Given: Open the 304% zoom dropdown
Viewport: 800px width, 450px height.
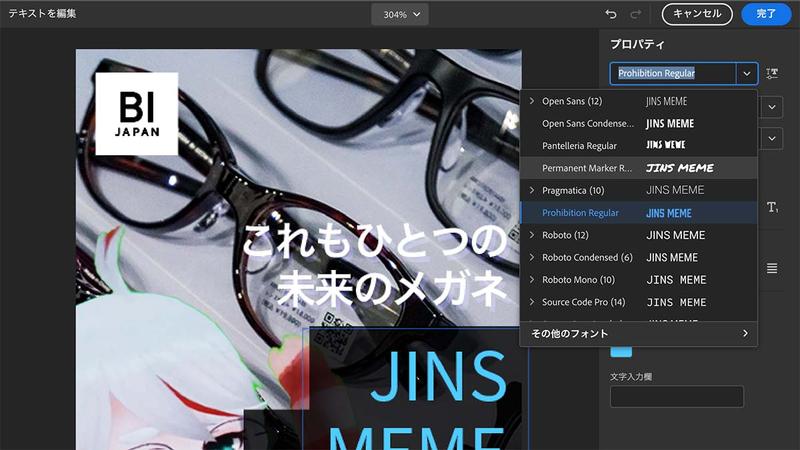Looking at the screenshot, I should click(400, 14).
